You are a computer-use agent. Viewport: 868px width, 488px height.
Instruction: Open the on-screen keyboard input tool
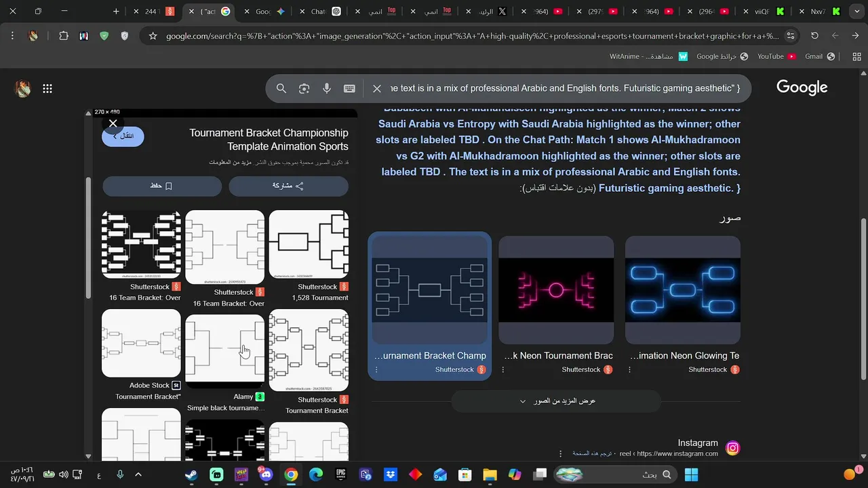pos(349,88)
